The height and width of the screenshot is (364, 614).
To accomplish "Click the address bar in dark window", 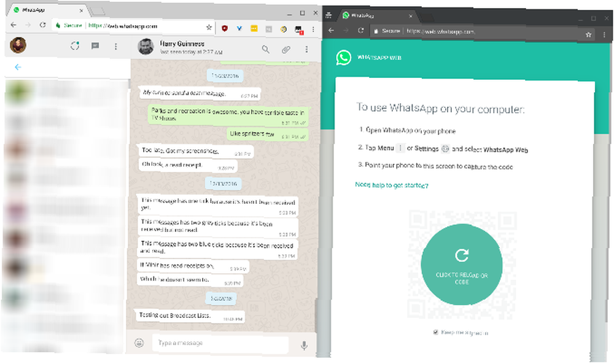I will tap(483, 33).
